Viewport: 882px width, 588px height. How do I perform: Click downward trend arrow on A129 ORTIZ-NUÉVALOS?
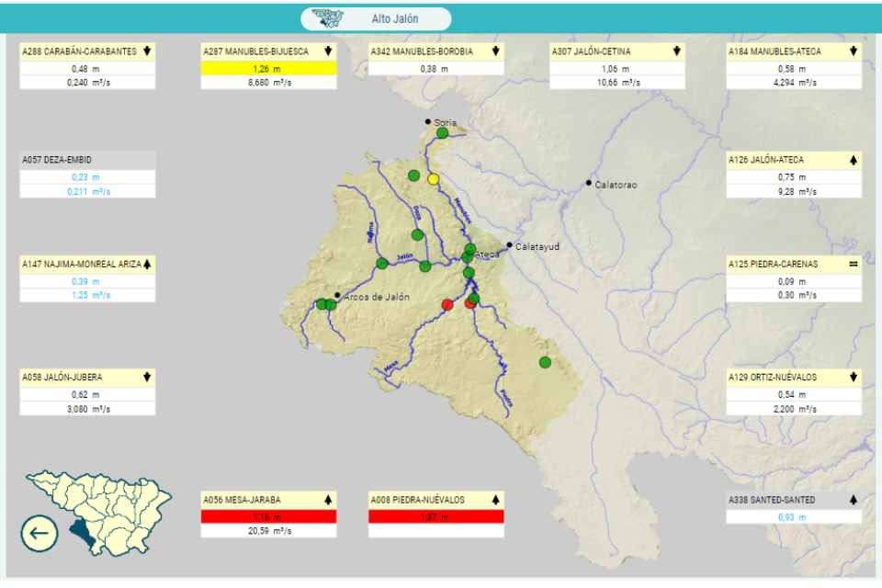pyautogui.click(x=854, y=377)
